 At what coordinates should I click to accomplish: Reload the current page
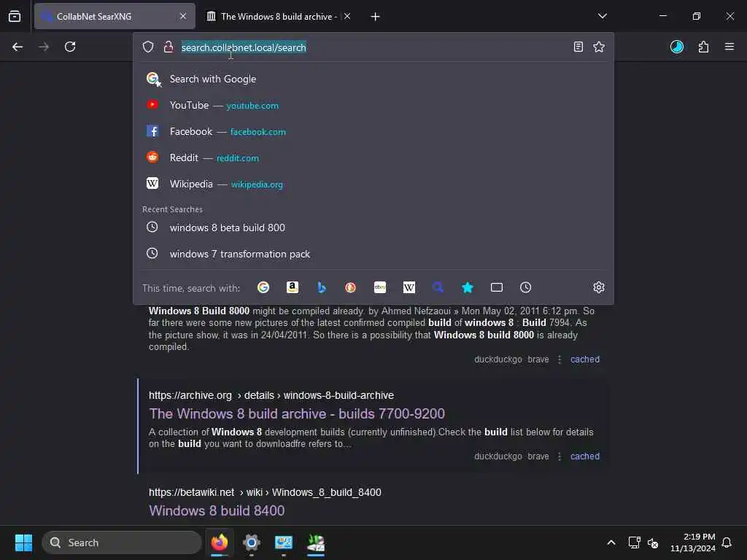pos(70,47)
